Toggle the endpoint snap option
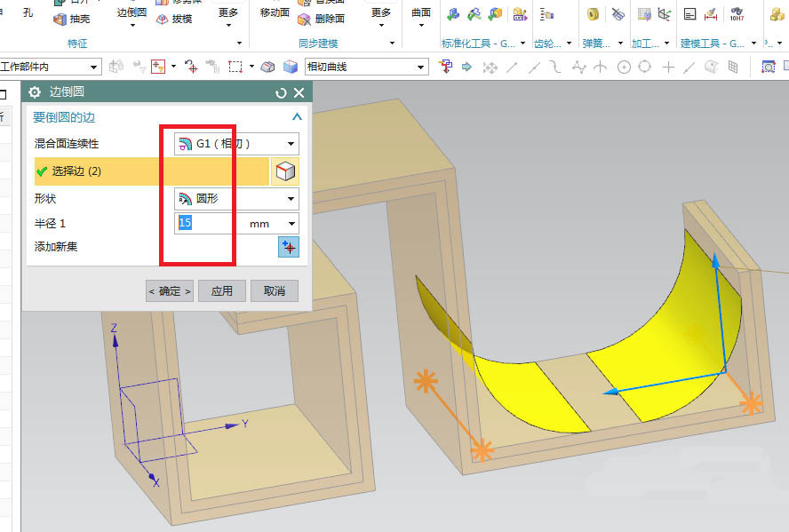 [x=512, y=67]
